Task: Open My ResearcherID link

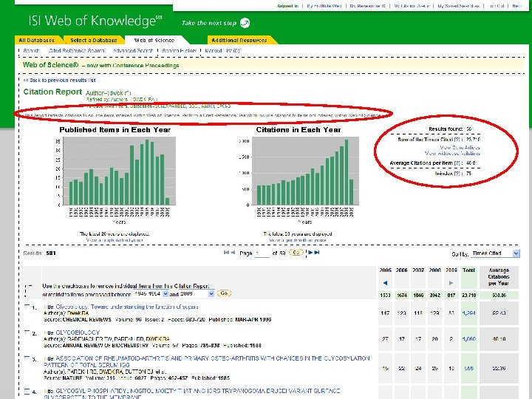Action: pyautogui.click(x=367, y=6)
